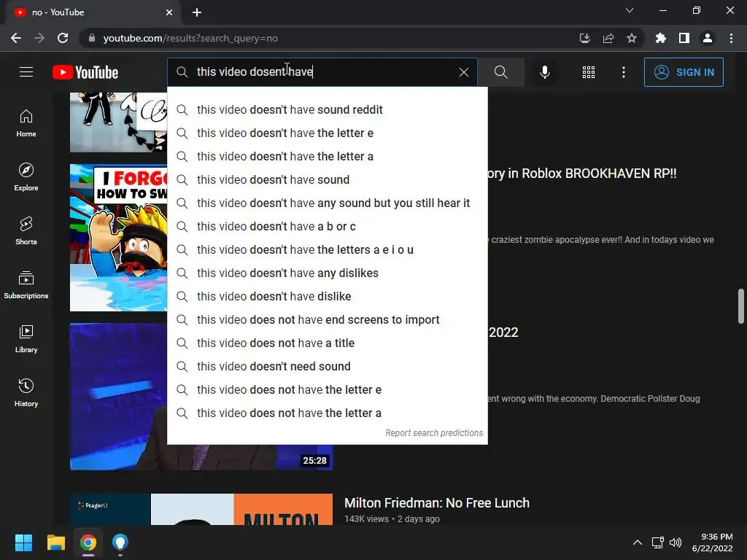Viewport: 747px width, 560px height.
Task: Pick suggestion 'doesn't have dislike'
Action: (x=328, y=296)
